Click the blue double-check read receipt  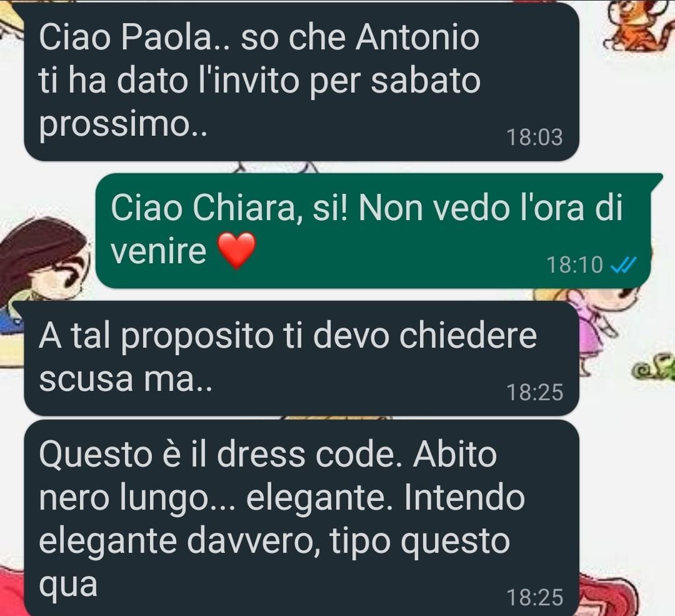click(623, 265)
